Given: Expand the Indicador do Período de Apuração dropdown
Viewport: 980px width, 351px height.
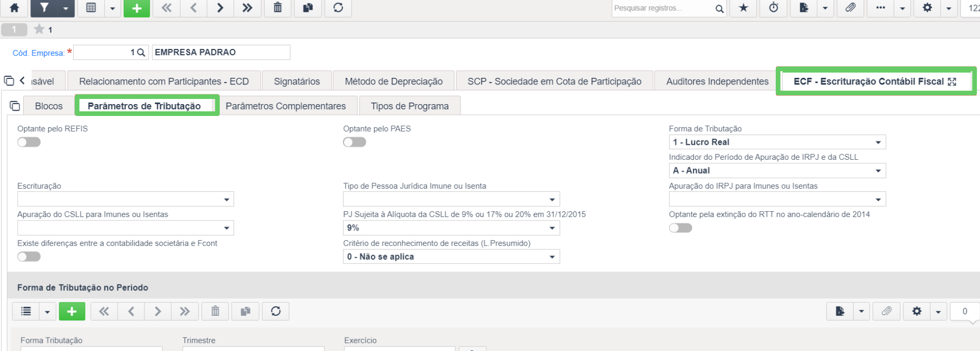Looking at the screenshot, I should [777, 171].
